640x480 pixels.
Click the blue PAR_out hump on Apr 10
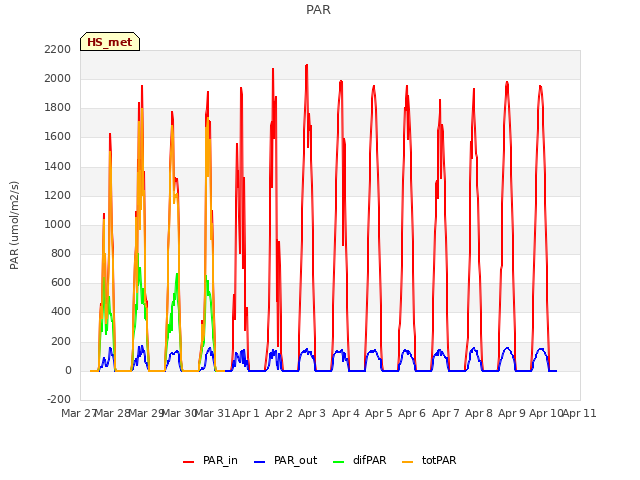(x=541, y=349)
